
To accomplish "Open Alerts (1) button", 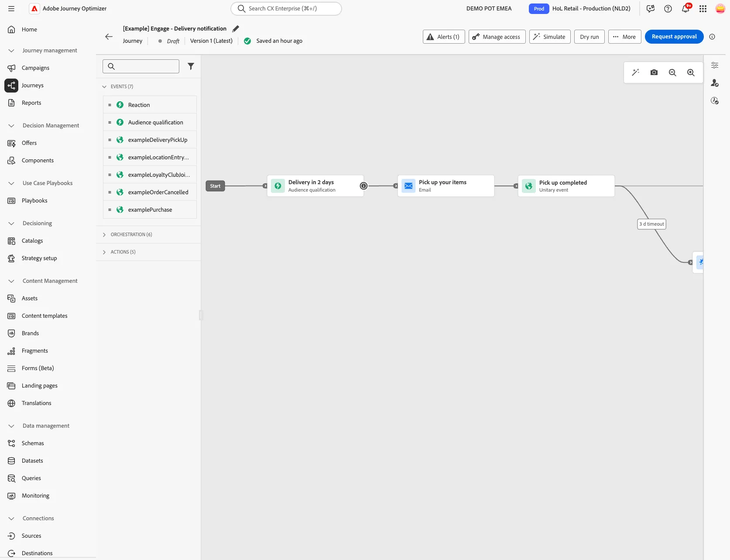I will 444,37.
